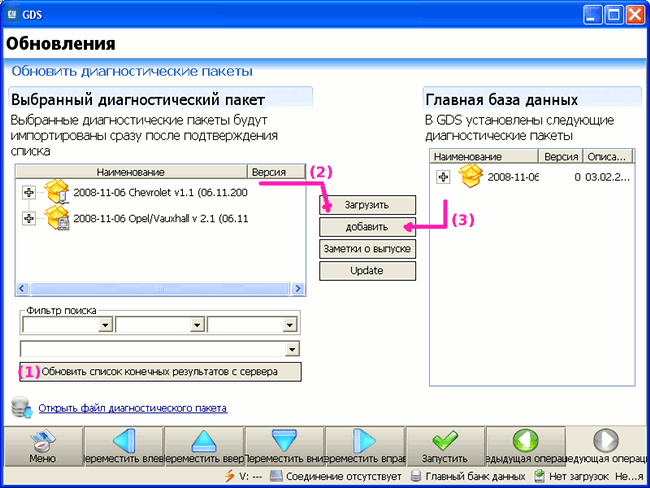Image resolution: width=650 pixels, height=488 pixels.
Task: Open the wide filter dropdown below Фильтр поиска
Action: click(292, 349)
